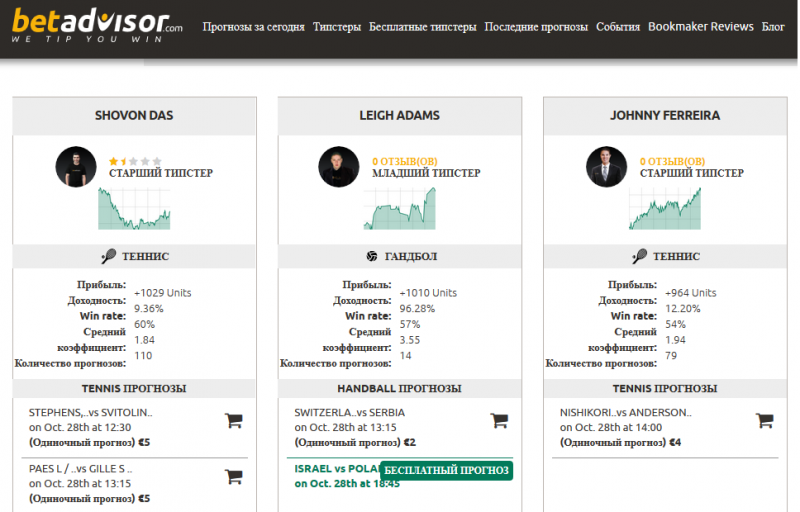Viewport: 800px width, 512px height.
Task: Click TENNIS ПРОГНОЗЫ header under Shovon Das
Action: pyautogui.click(x=134, y=389)
